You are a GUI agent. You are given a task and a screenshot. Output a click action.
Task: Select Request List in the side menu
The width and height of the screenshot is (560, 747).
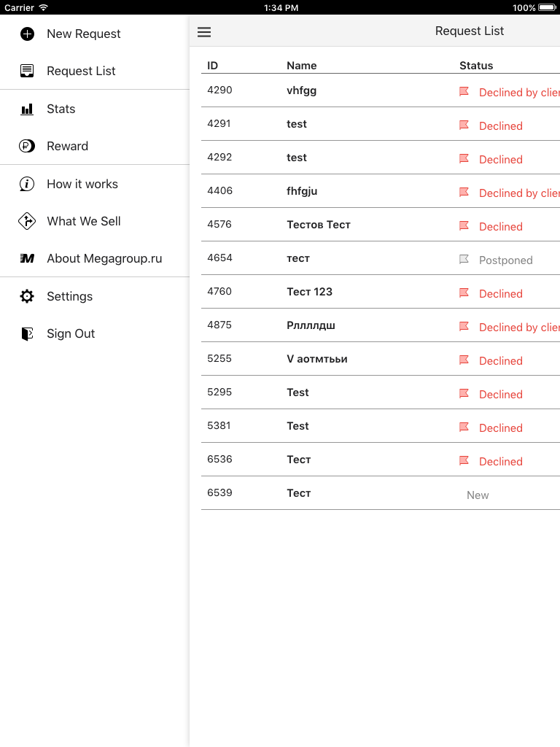95,71
